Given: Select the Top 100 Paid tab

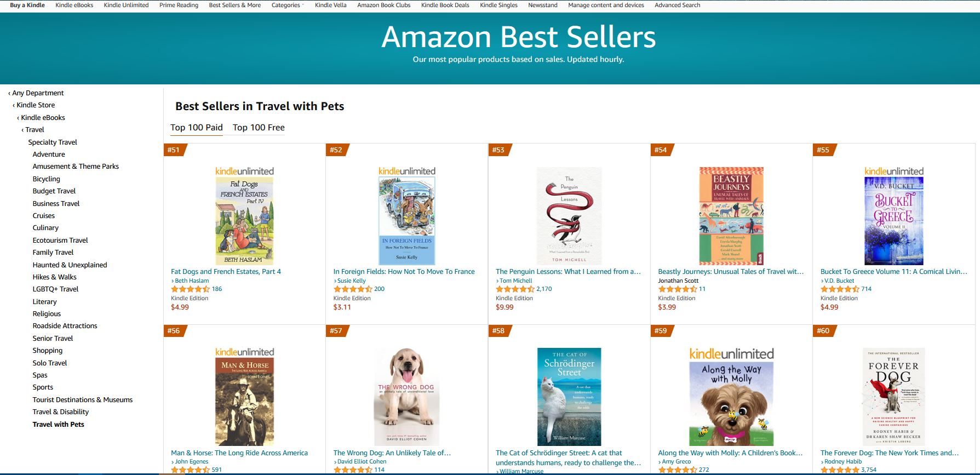Looking at the screenshot, I should (196, 128).
